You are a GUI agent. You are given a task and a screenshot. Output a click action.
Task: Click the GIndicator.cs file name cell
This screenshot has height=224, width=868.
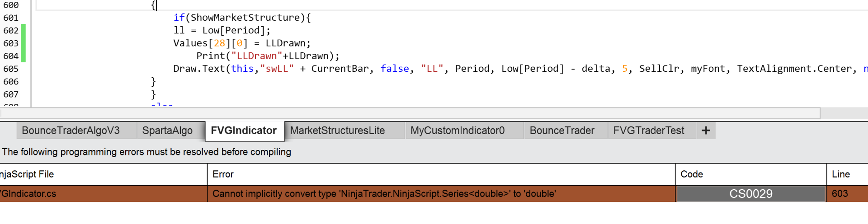coord(103,194)
